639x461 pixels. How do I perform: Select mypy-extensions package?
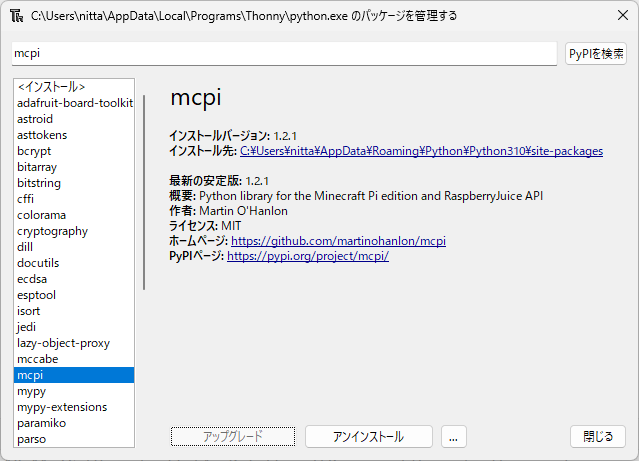tap(62, 407)
